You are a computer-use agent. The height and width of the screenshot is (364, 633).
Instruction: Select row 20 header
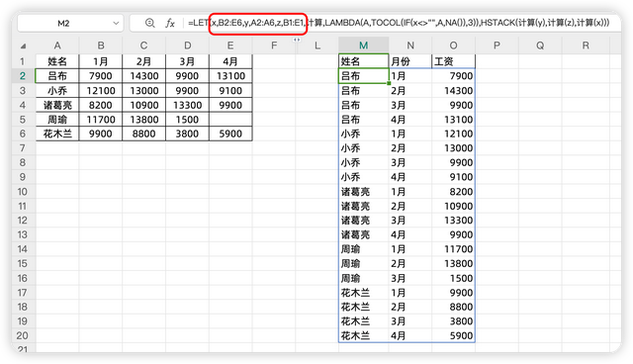pyautogui.click(x=23, y=335)
